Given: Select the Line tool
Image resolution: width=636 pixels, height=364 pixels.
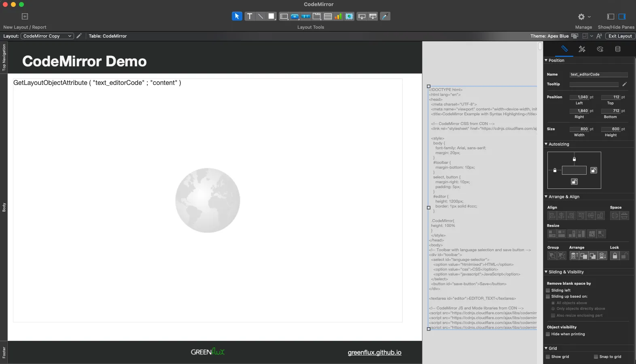Looking at the screenshot, I should click(261, 16).
